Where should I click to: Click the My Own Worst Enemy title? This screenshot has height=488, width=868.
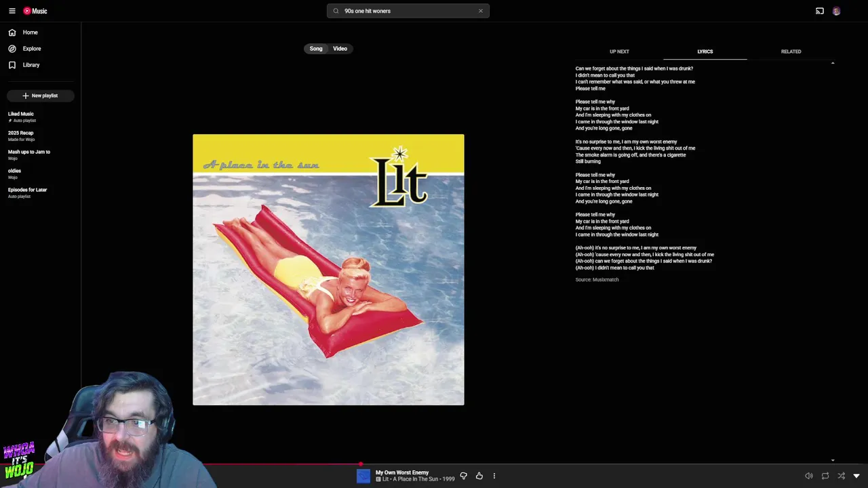point(402,472)
